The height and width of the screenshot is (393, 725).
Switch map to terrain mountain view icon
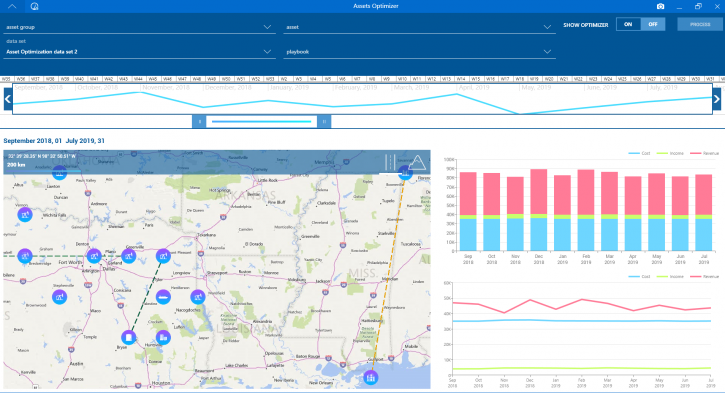click(x=417, y=162)
